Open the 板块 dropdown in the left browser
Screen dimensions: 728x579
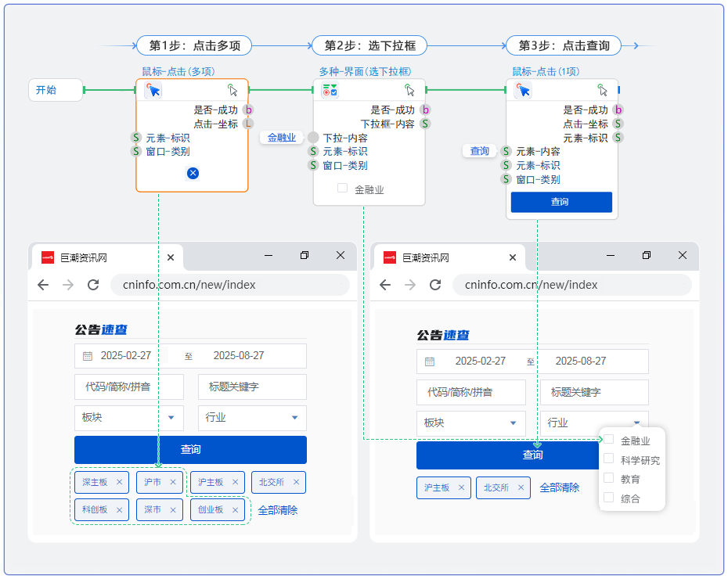[128, 418]
